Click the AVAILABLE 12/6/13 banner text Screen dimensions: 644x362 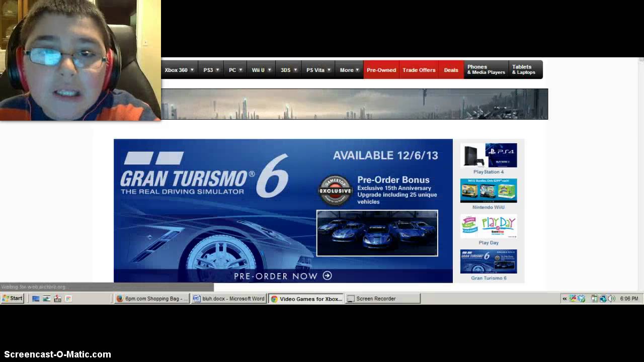click(385, 155)
